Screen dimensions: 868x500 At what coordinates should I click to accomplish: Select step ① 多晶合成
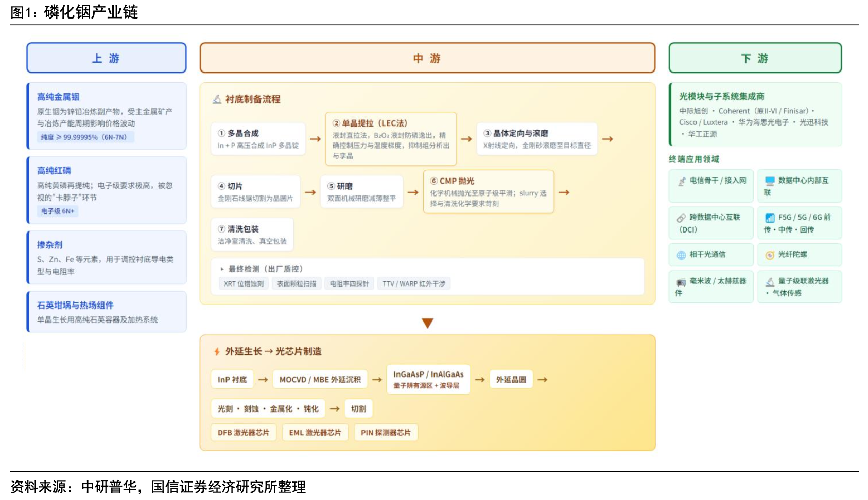[x=258, y=139]
